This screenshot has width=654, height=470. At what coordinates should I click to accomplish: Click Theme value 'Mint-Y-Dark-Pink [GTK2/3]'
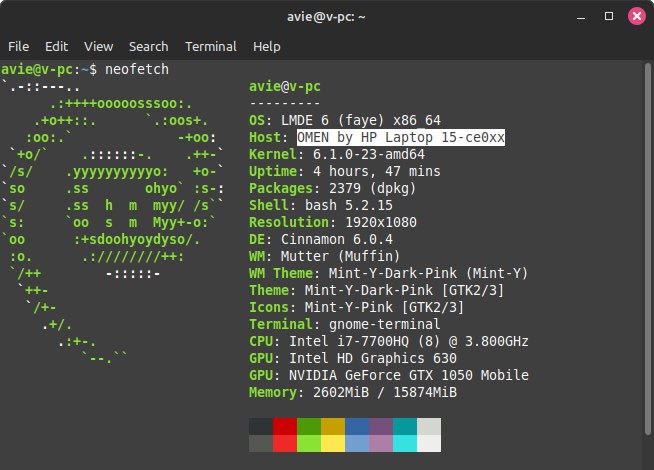click(404, 290)
